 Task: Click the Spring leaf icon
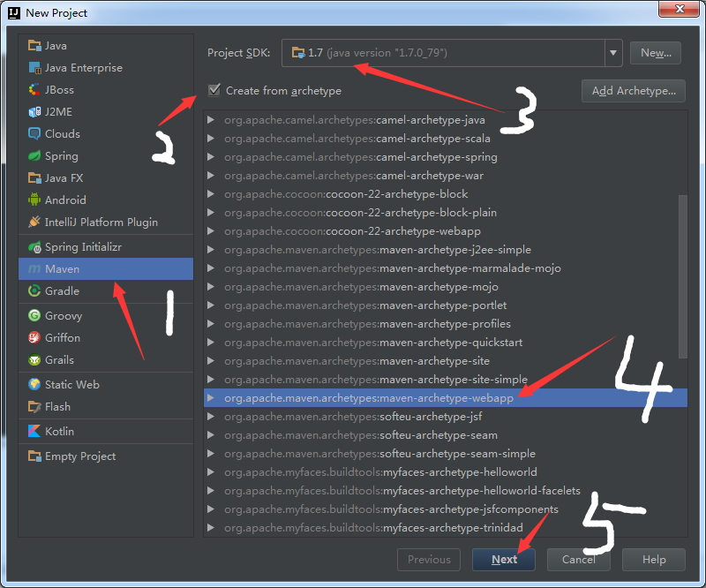(34, 156)
